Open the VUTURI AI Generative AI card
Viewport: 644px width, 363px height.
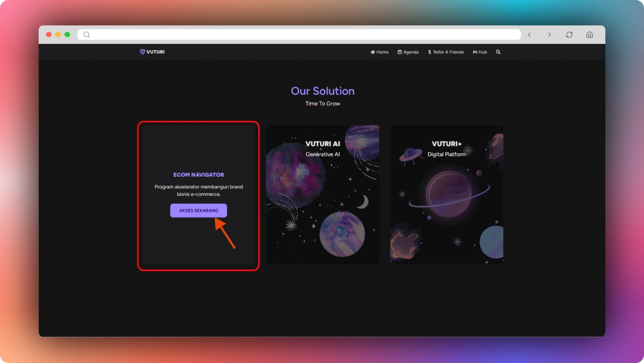(x=323, y=194)
